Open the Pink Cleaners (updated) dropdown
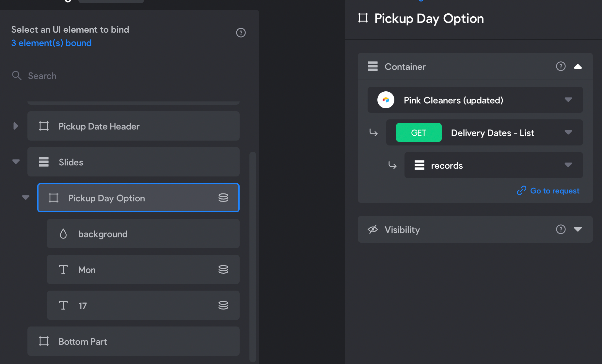 475,100
